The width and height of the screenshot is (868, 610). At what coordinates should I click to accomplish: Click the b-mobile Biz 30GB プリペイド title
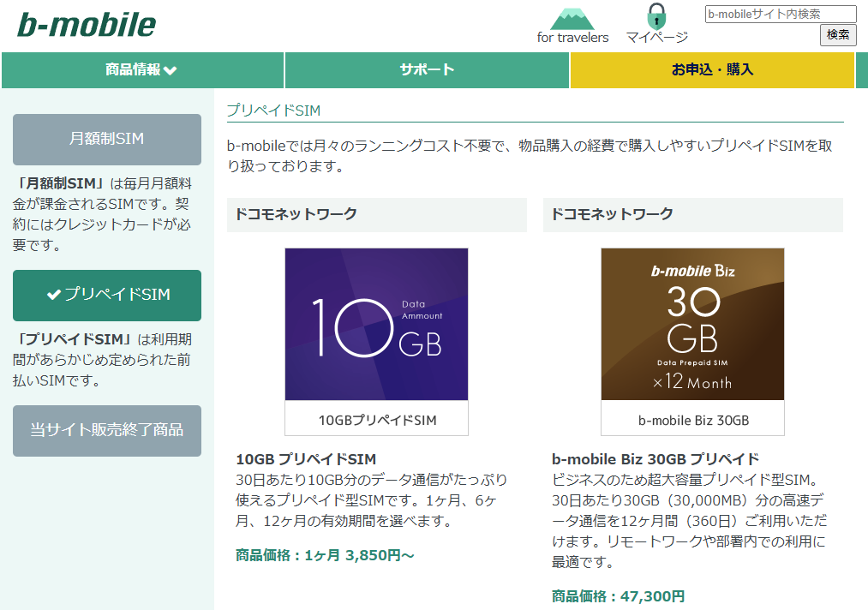655,459
